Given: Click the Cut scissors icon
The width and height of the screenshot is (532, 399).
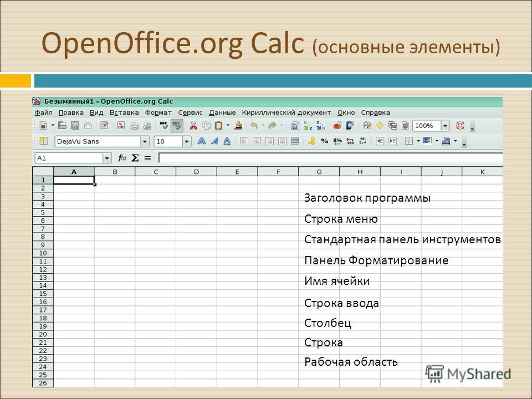Looking at the screenshot, I should [193, 126].
